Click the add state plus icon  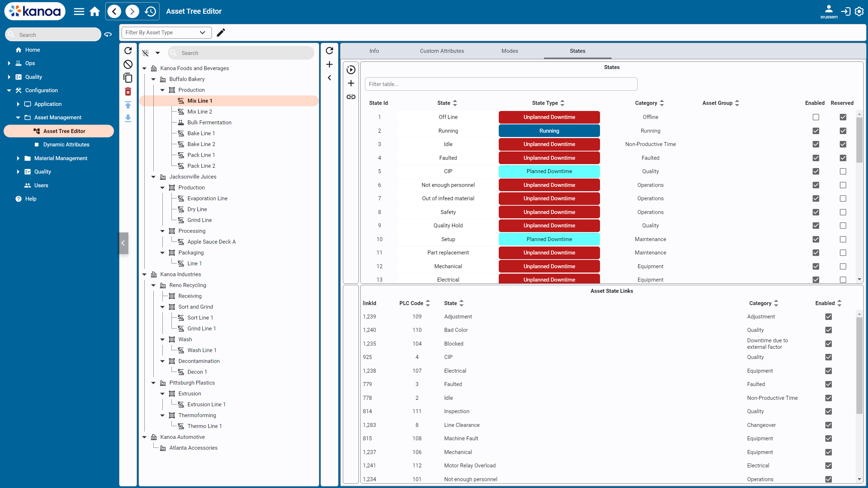[351, 84]
